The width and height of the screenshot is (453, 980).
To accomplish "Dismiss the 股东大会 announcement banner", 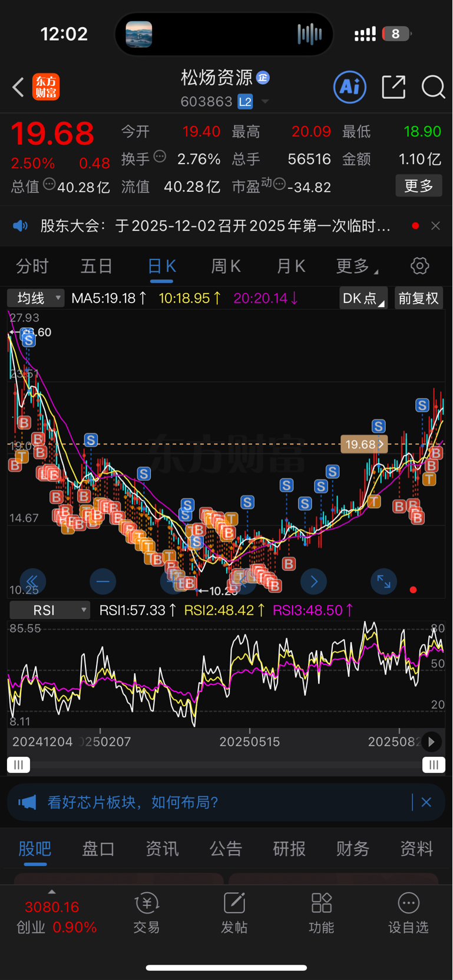I will [435, 226].
